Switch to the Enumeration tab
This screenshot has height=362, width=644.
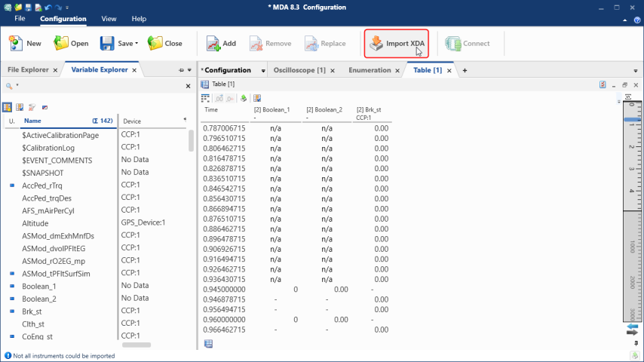pyautogui.click(x=370, y=70)
